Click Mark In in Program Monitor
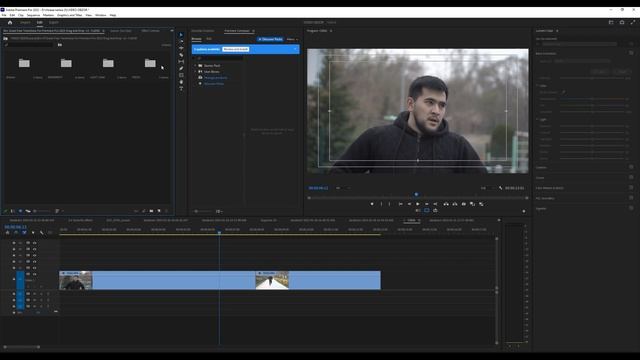Viewport: 640px width, 360px height. coord(382,204)
